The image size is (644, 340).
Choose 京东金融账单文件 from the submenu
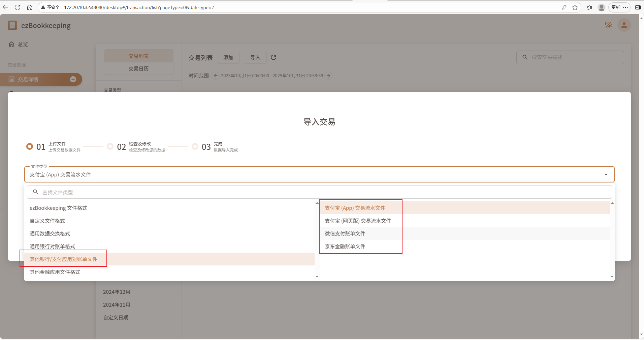tap(344, 246)
